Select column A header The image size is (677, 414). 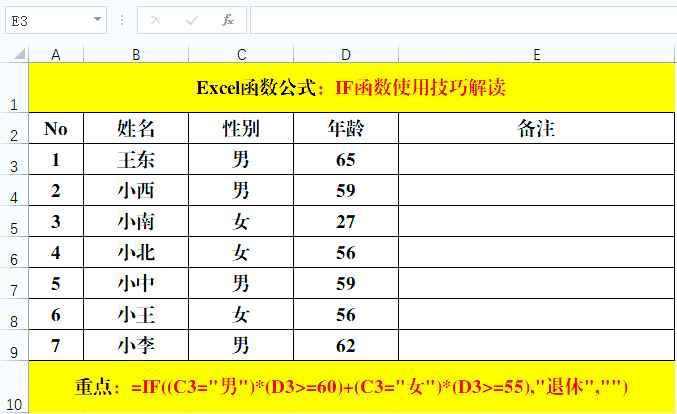(56, 55)
